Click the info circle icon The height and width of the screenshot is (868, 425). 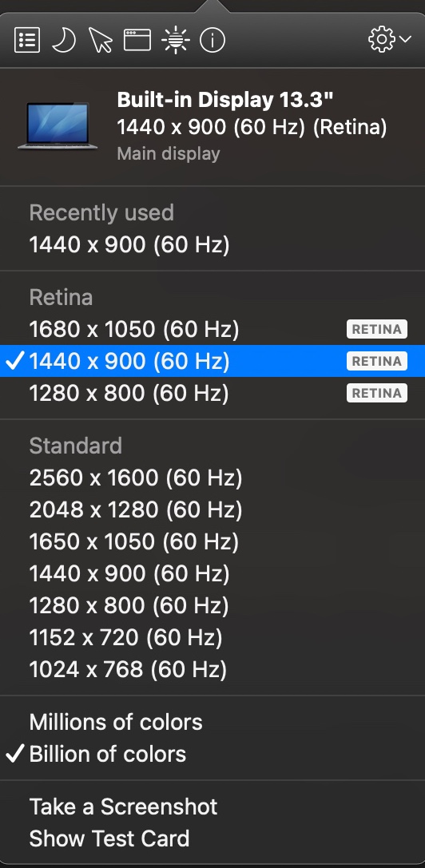[x=212, y=41]
